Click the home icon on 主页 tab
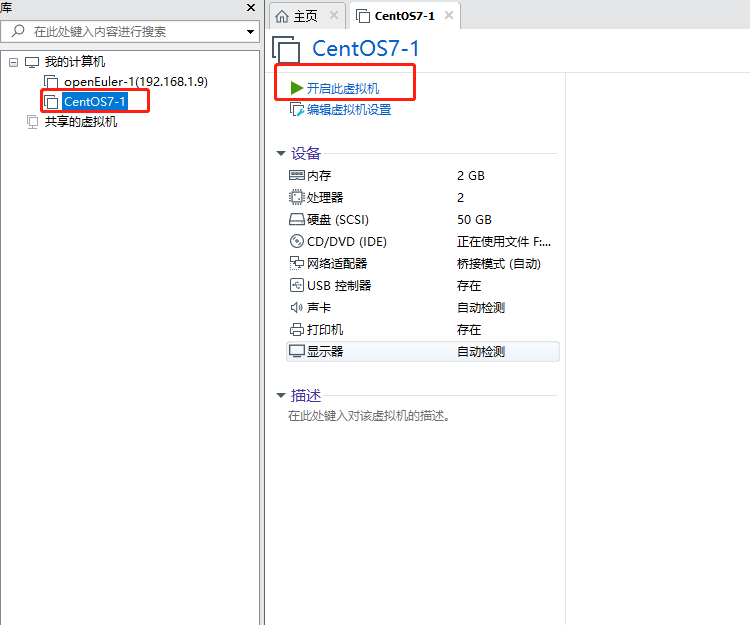The height and width of the screenshot is (625, 750). (282, 16)
